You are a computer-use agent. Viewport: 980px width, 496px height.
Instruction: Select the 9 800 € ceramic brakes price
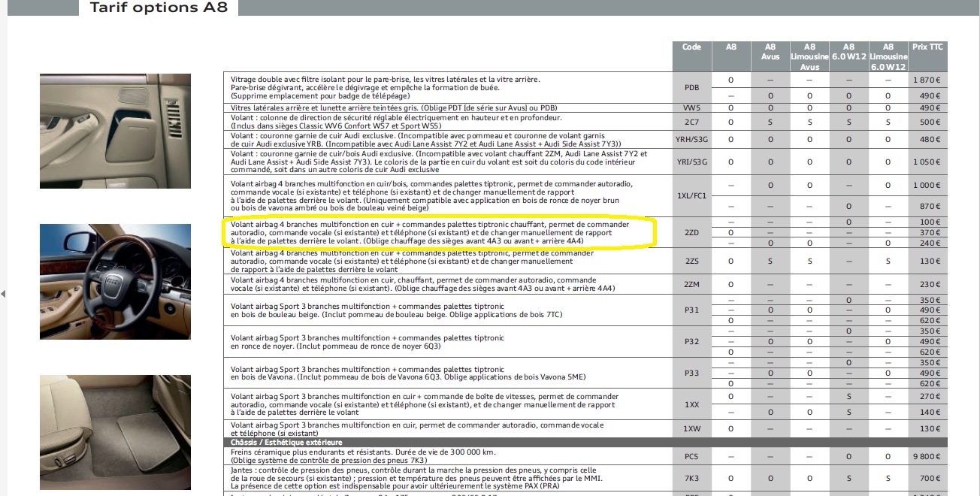(x=927, y=456)
